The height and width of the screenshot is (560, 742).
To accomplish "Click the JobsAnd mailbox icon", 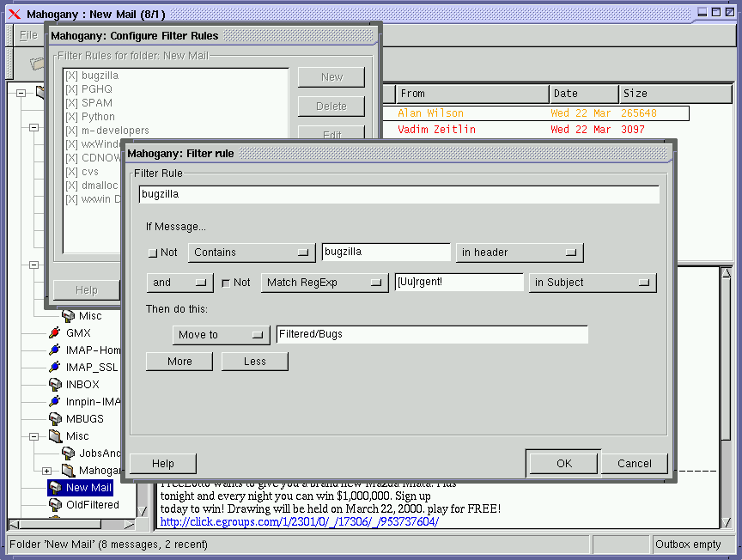I will pyautogui.click(x=69, y=453).
